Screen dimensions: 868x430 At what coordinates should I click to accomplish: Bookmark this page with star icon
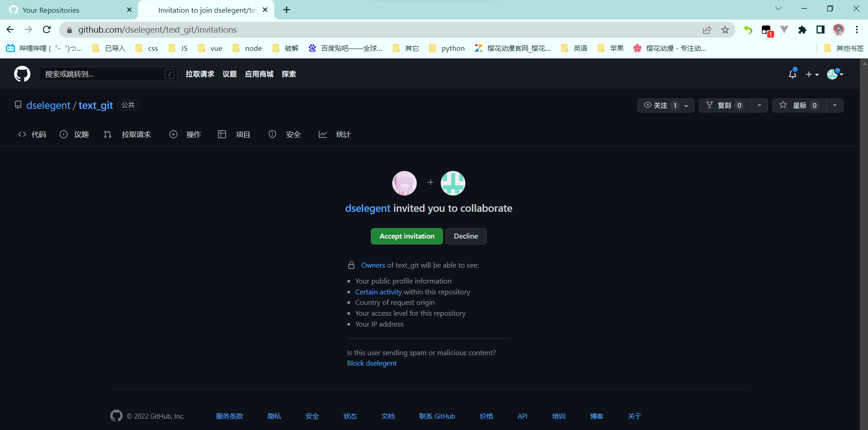click(725, 30)
